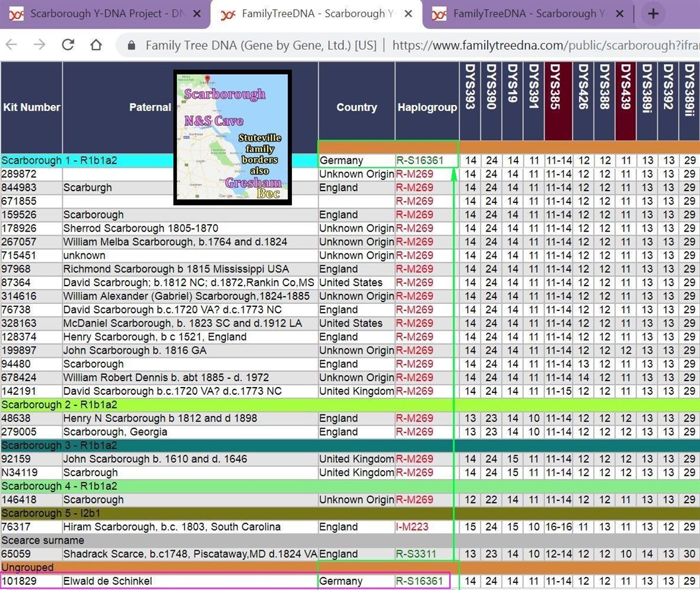Close the second FamilyTreeDNA tab
Image resolution: width=700 pixels, height=590 pixels.
(x=408, y=14)
